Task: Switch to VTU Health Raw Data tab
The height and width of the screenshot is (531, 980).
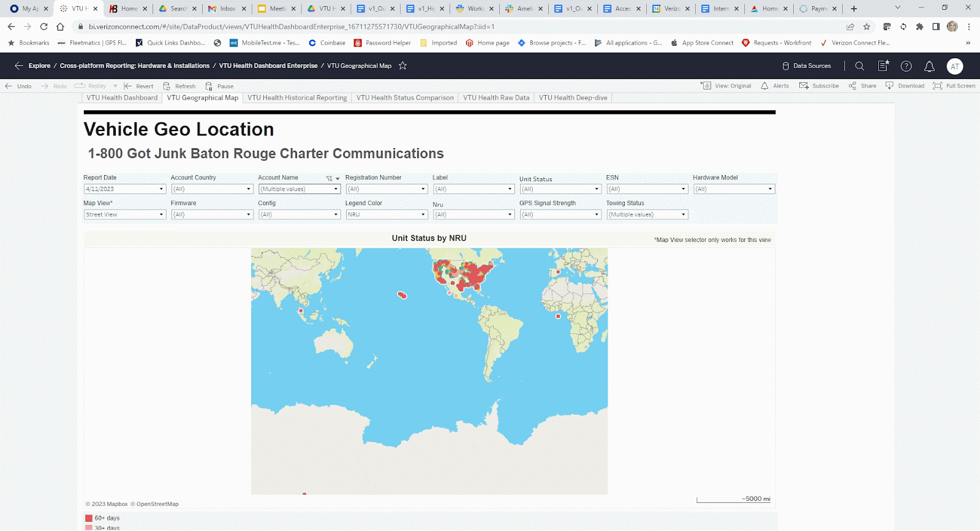Action: (x=496, y=98)
